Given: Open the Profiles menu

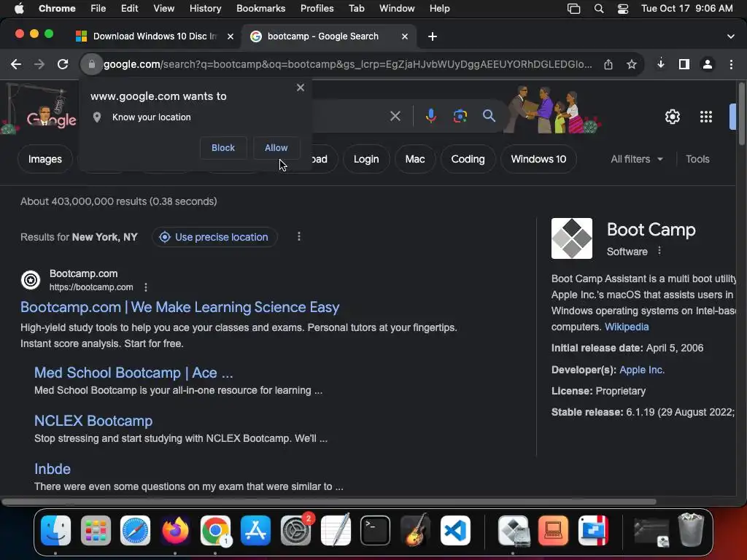Looking at the screenshot, I should pos(317,9).
